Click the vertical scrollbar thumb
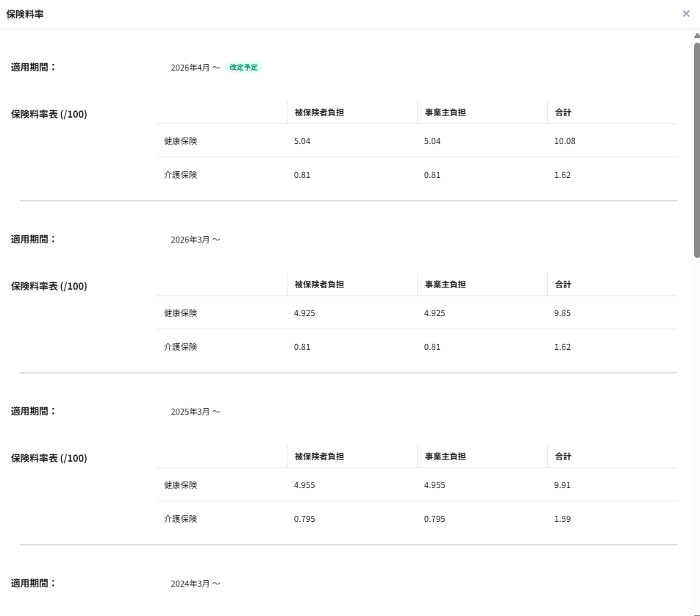The image size is (700, 616). (696, 147)
